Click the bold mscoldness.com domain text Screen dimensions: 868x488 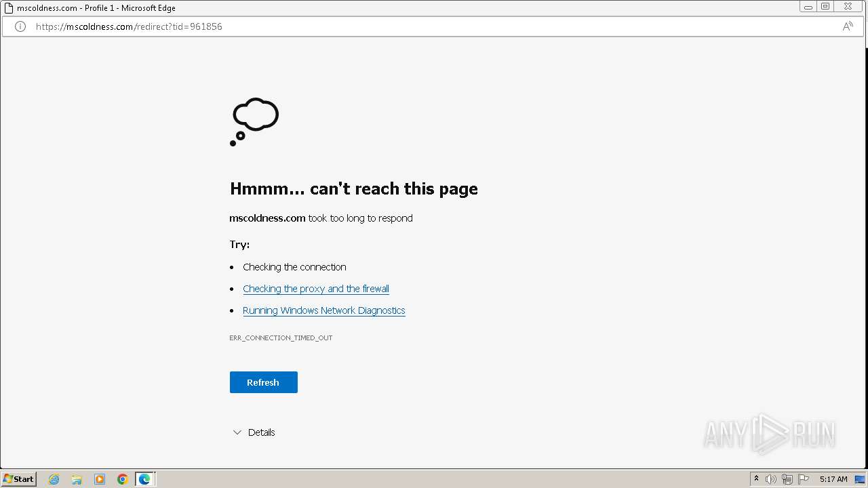pyautogui.click(x=267, y=218)
